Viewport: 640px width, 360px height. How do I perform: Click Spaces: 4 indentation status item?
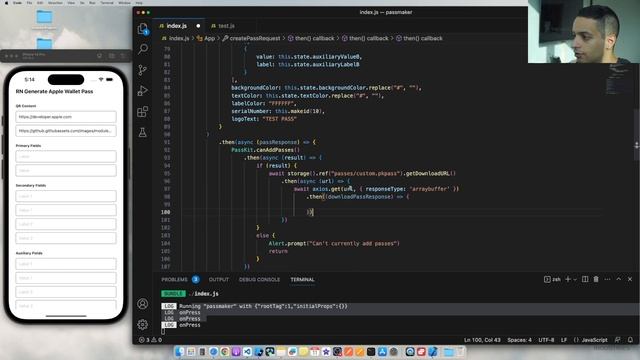(x=519, y=340)
